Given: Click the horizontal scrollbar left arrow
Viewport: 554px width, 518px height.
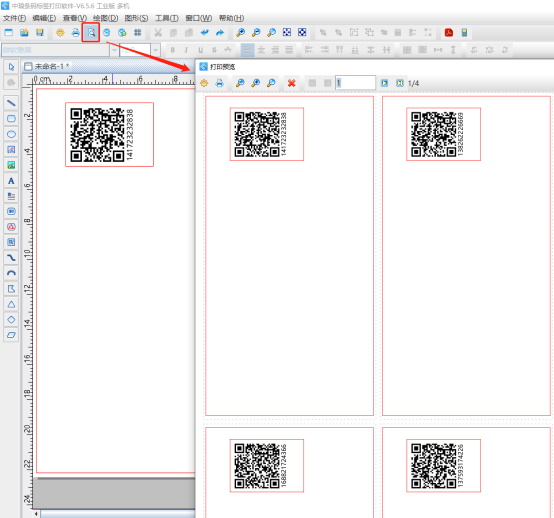Looking at the screenshot, I should [x=36, y=514].
